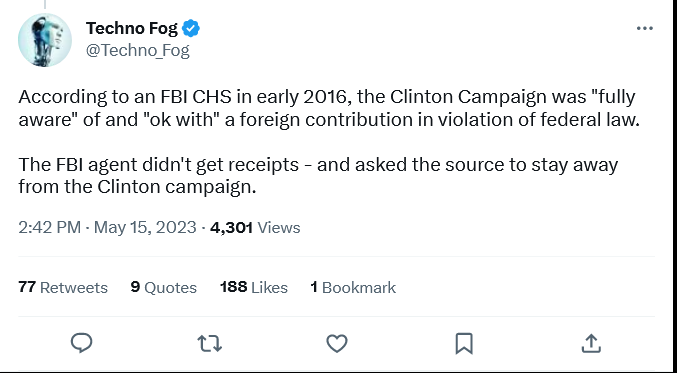
Task: Click the thread connector line above the avatar
Action: [x=45, y=4]
